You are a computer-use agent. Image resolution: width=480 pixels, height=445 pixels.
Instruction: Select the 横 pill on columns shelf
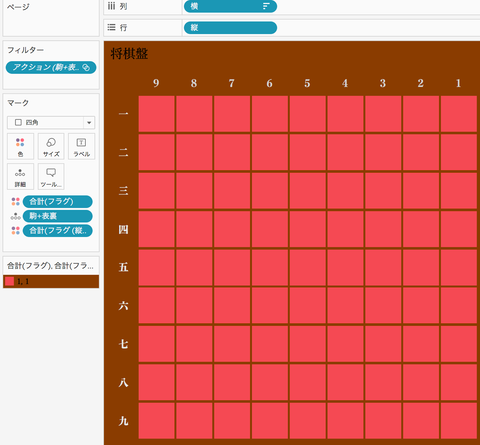[230, 6]
